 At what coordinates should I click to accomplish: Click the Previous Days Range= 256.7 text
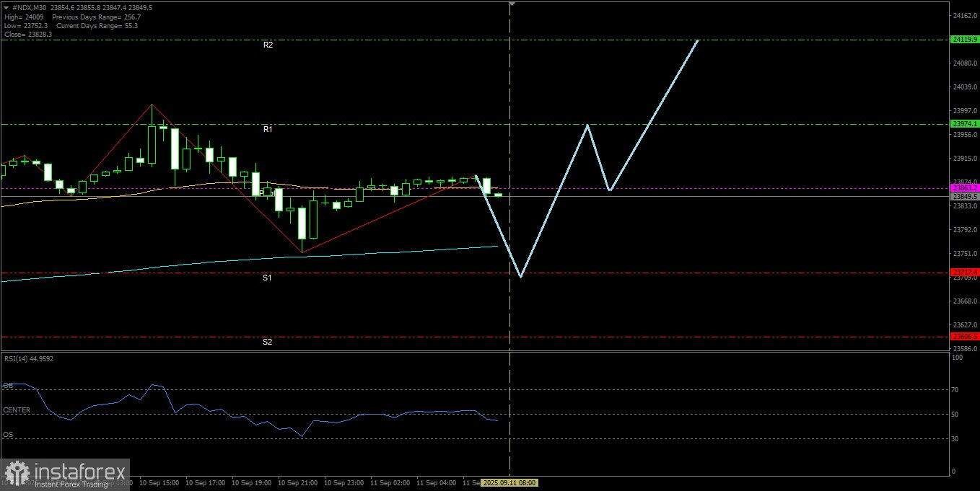pyautogui.click(x=97, y=17)
